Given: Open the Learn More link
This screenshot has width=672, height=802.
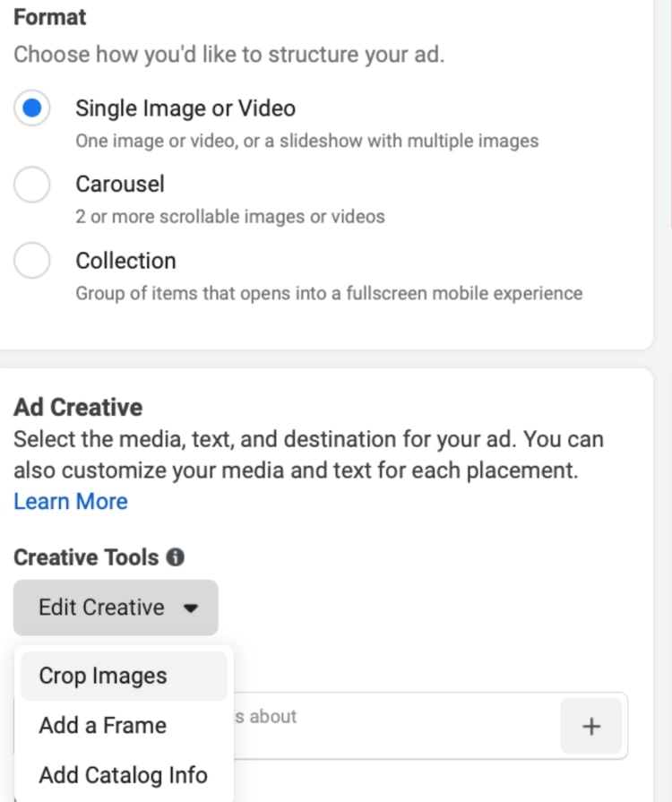Looking at the screenshot, I should 71,501.
